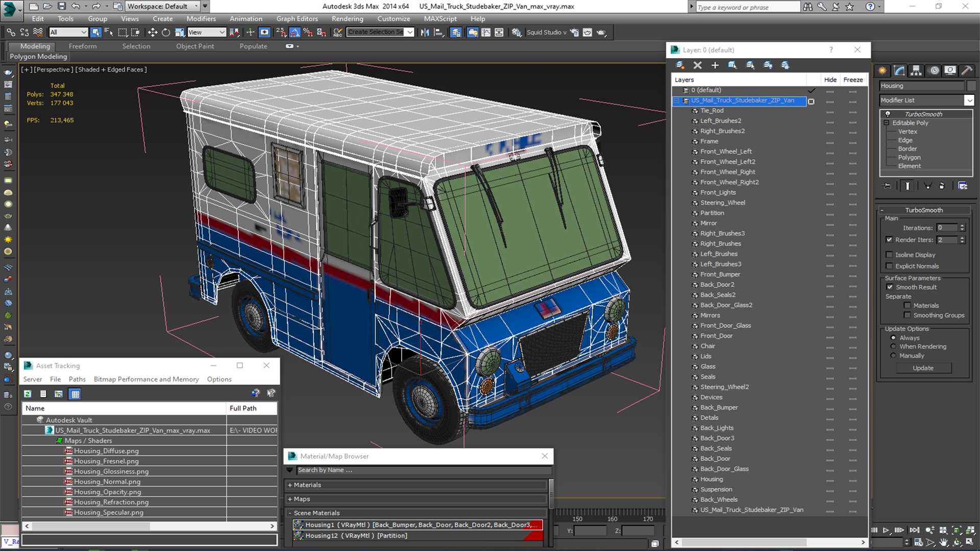The width and height of the screenshot is (980, 551).
Task: Open the Motion panel tab
Action: [934, 70]
